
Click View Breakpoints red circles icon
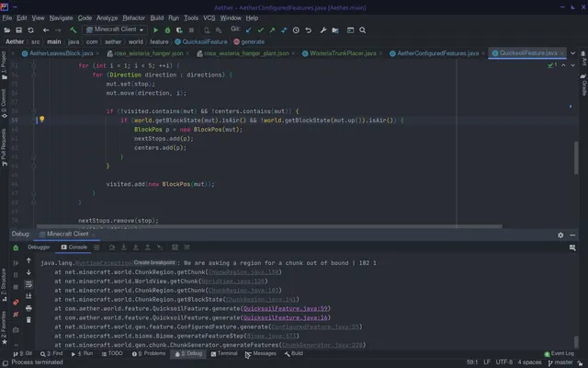tap(16, 303)
